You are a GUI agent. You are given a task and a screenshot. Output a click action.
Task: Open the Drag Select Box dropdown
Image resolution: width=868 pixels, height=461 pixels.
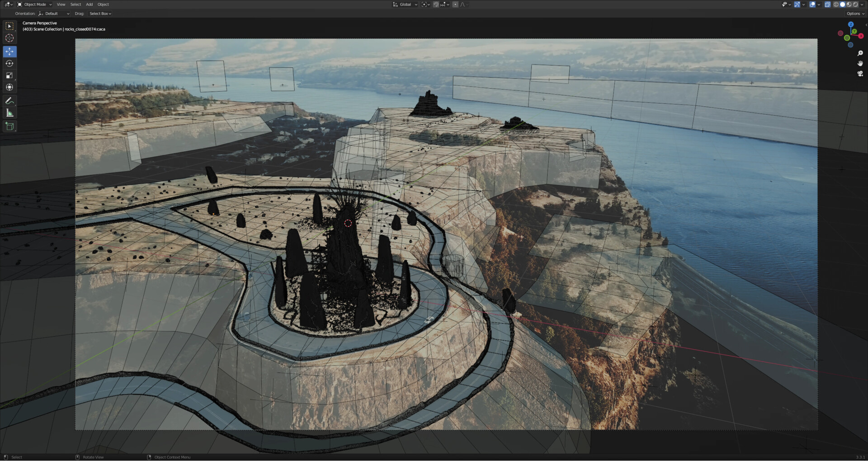coord(100,14)
